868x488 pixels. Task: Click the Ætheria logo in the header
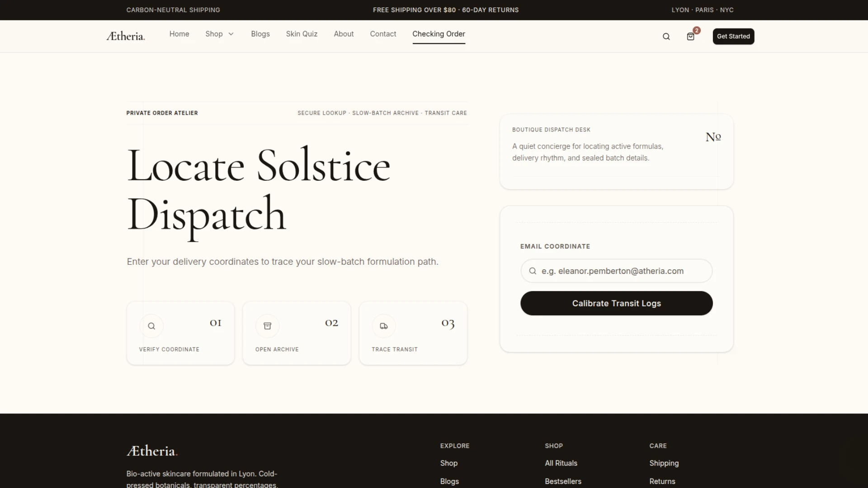pyautogui.click(x=126, y=36)
